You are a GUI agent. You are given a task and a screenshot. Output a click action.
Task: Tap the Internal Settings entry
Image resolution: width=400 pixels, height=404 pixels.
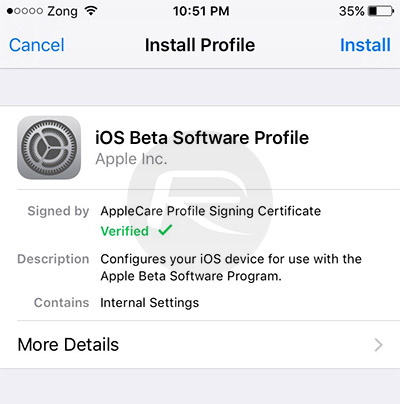150,303
